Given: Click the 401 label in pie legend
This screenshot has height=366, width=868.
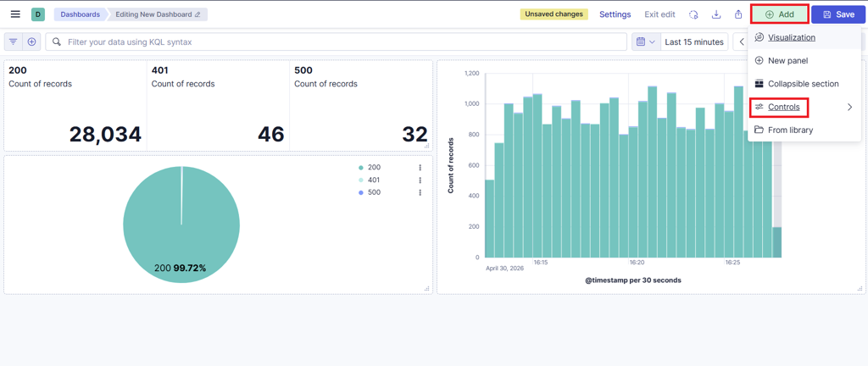Looking at the screenshot, I should (x=374, y=180).
